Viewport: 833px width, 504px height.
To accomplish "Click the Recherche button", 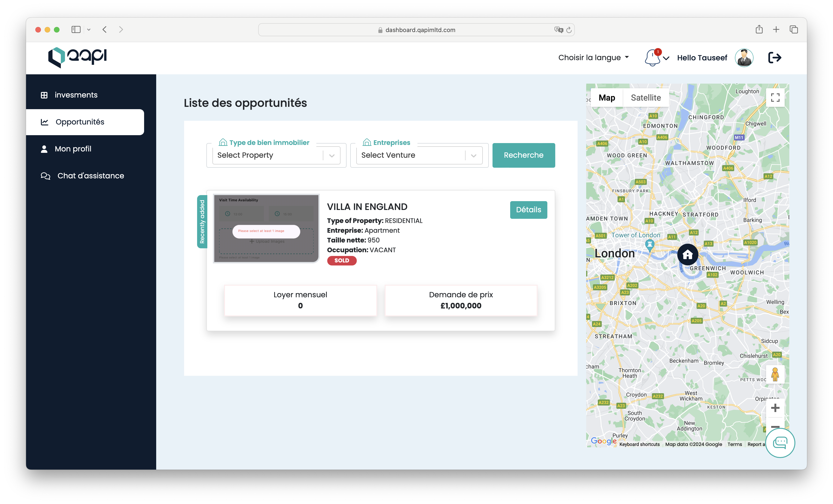I will [x=523, y=155].
